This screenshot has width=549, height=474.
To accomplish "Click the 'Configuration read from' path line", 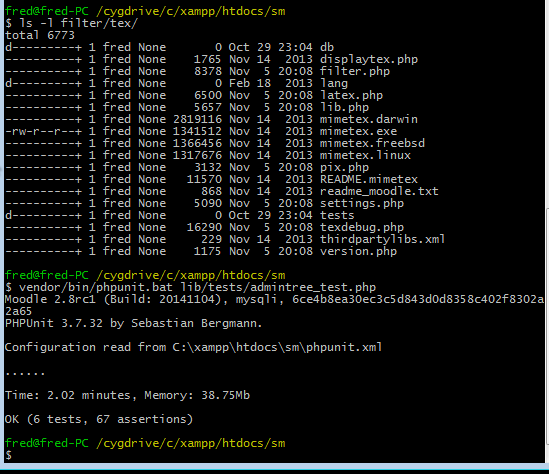I will tap(193, 347).
